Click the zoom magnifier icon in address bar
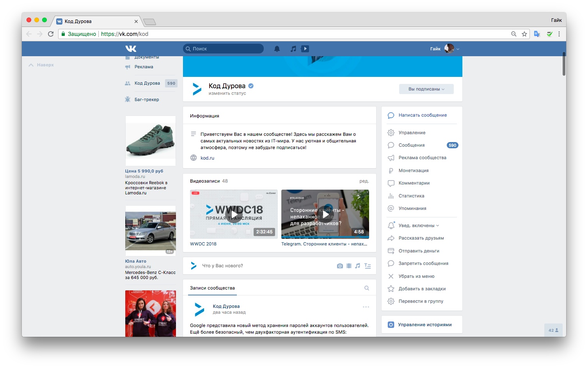This screenshot has width=588, height=368. point(514,34)
